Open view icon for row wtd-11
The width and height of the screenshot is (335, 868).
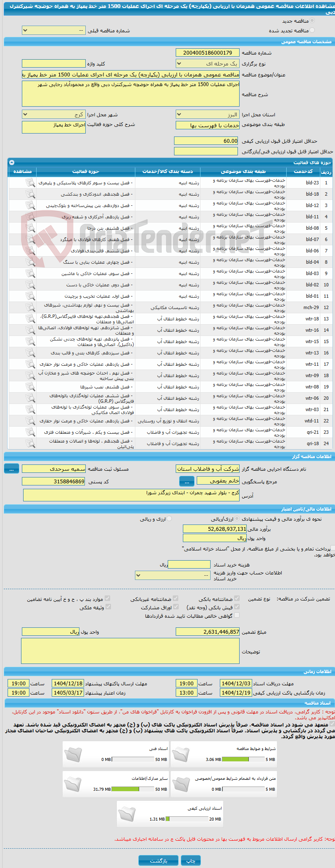(30, 421)
